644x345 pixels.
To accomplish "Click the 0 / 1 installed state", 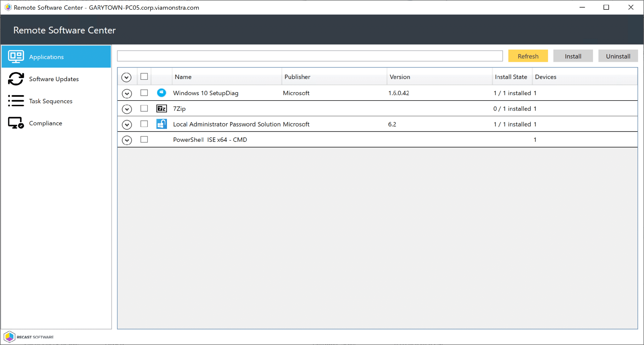I will (x=512, y=109).
